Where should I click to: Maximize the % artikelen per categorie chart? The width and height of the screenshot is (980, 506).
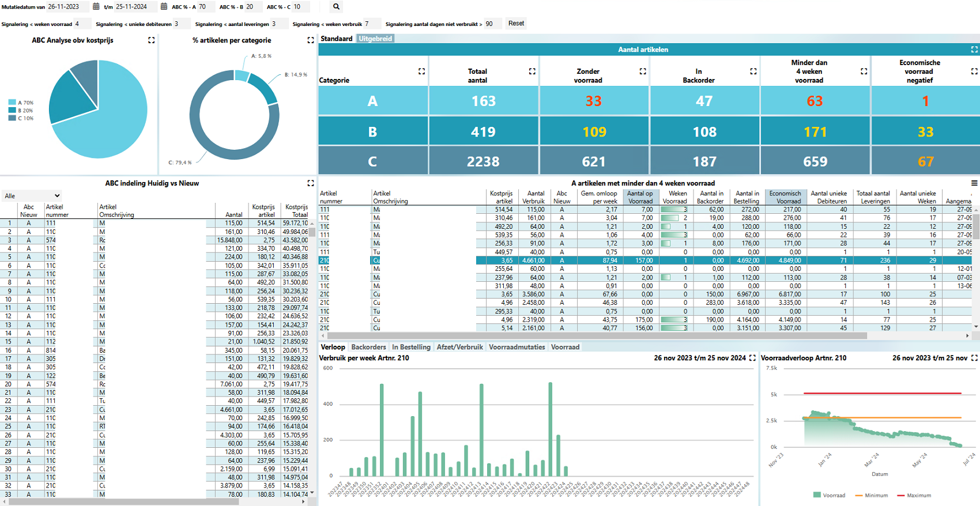click(310, 40)
